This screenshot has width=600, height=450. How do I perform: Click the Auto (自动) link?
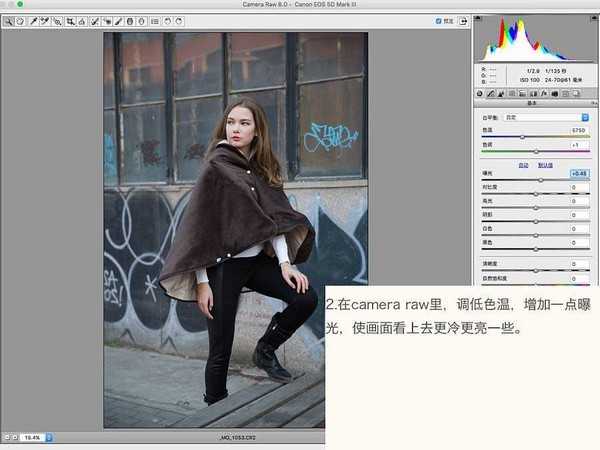[523, 164]
